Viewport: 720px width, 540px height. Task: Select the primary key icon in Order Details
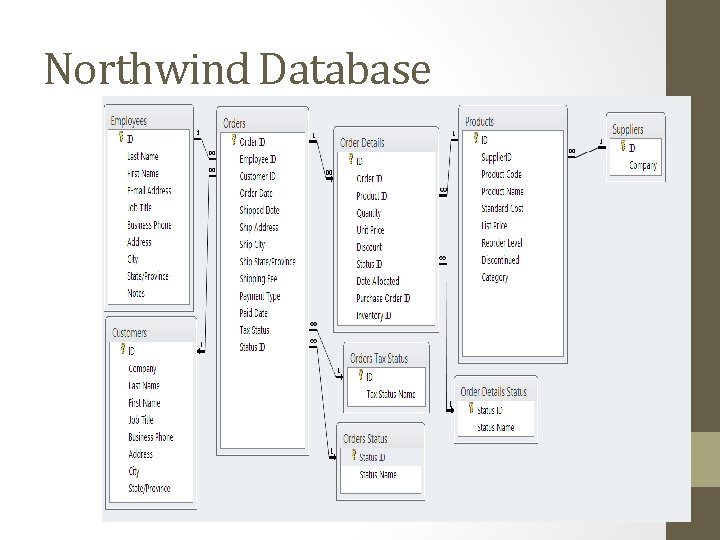tap(351, 159)
